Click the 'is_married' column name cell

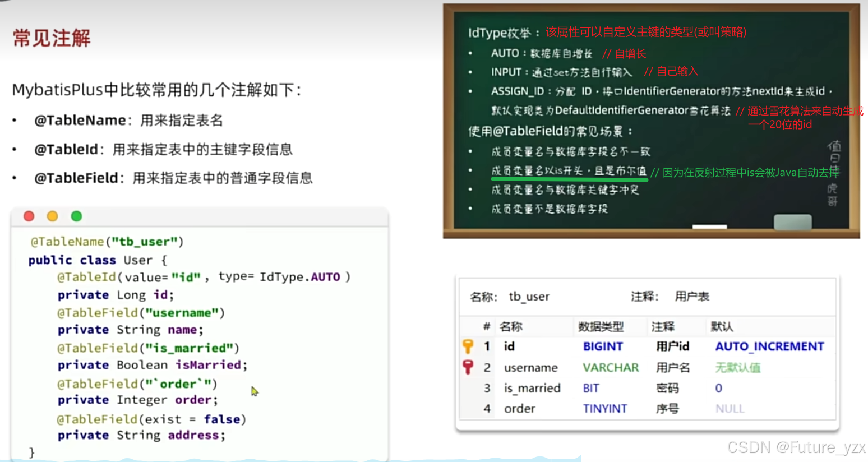(x=532, y=389)
